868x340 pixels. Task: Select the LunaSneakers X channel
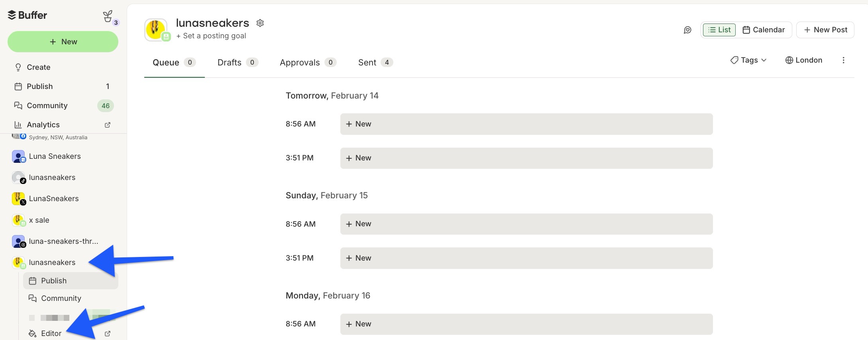pyautogui.click(x=53, y=199)
